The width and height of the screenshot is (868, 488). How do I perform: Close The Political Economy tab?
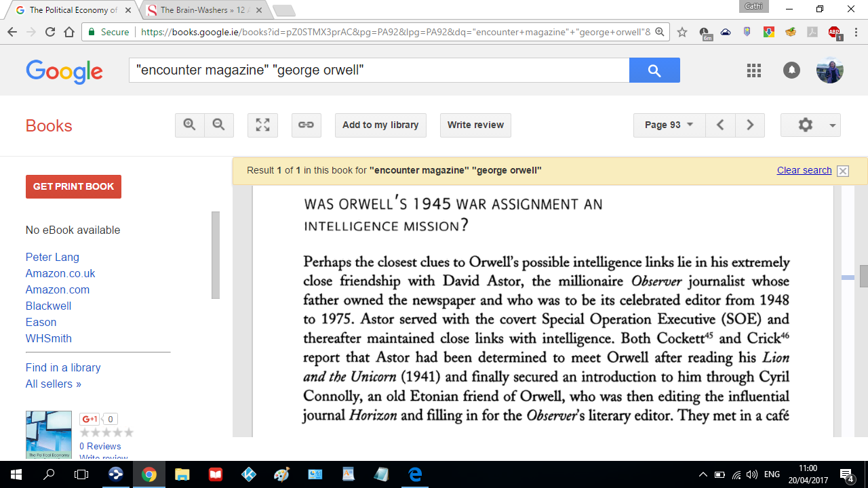128,10
